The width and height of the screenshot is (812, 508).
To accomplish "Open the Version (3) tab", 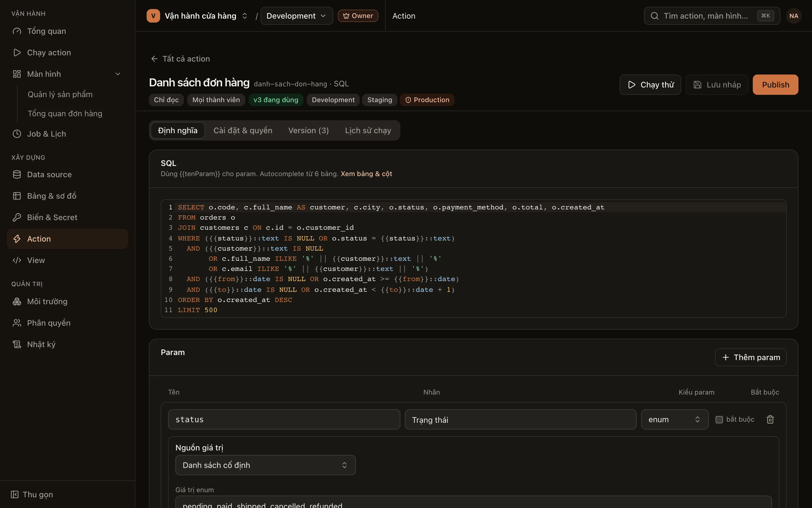I will tap(308, 130).
